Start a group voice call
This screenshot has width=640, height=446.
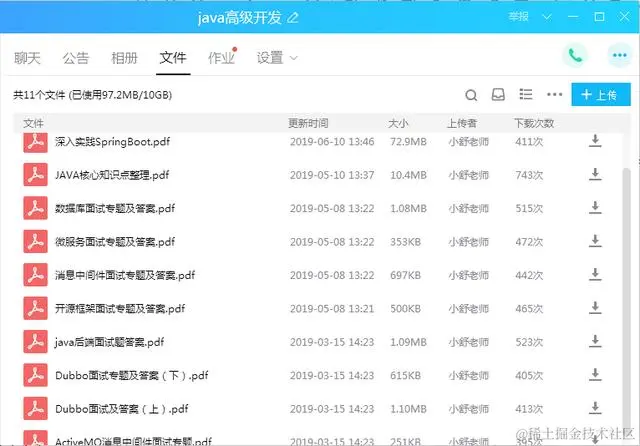click(575, 55)
